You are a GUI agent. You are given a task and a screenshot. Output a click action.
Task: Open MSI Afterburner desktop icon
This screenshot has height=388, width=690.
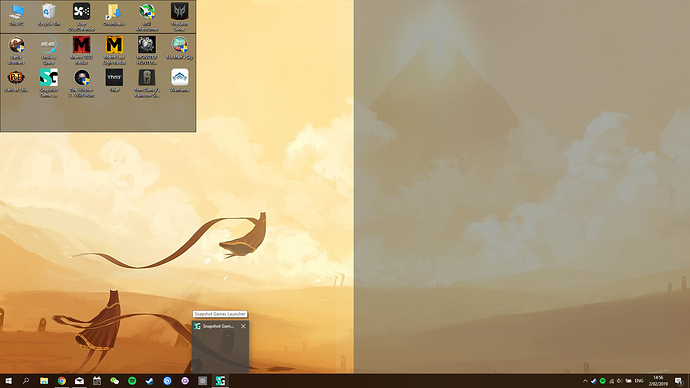pyautogui.click(x=147, y=18)
